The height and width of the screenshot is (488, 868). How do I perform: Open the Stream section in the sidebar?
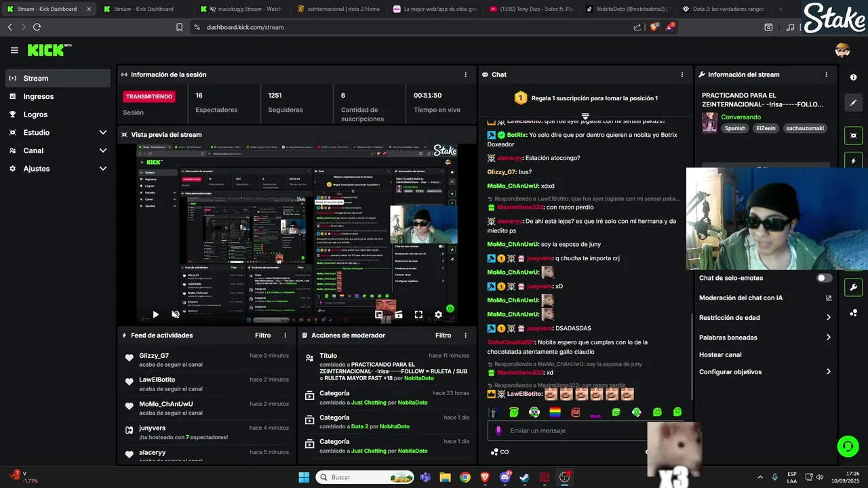point(58,78)
